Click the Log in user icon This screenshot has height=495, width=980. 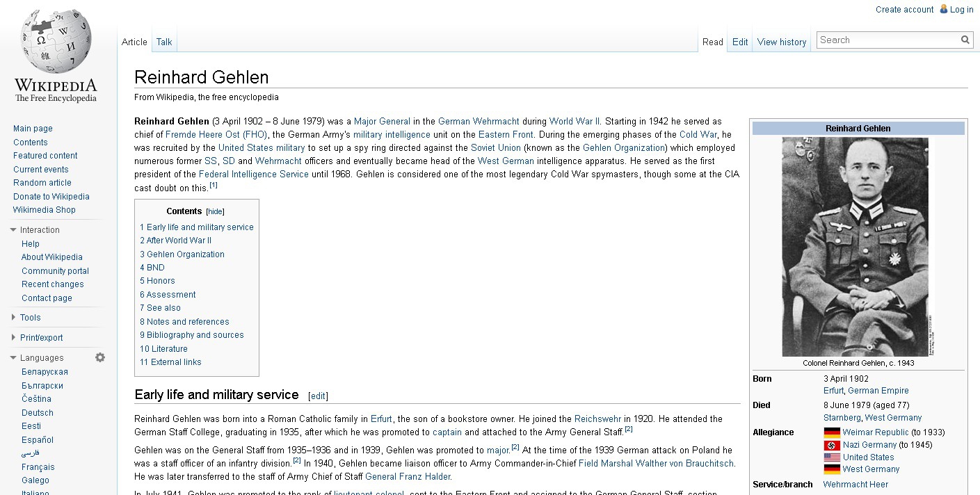[944, 9]
